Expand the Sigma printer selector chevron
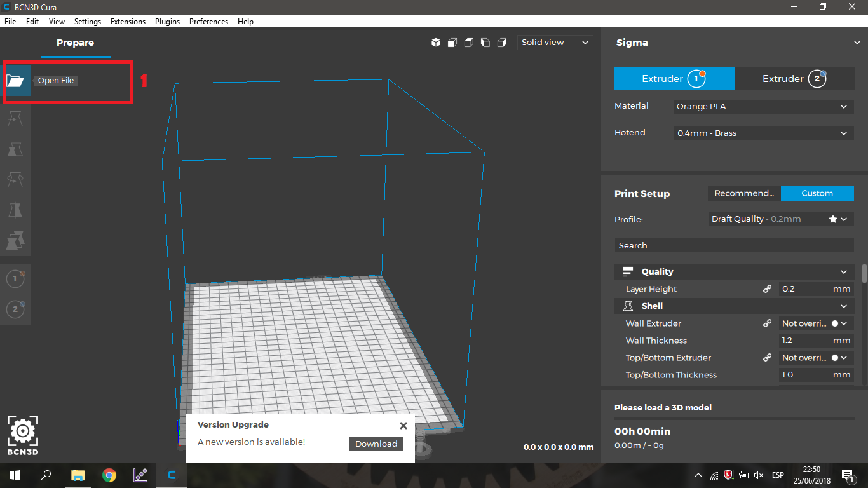This screenshot has width=868, height=488. tap(857, 43)
